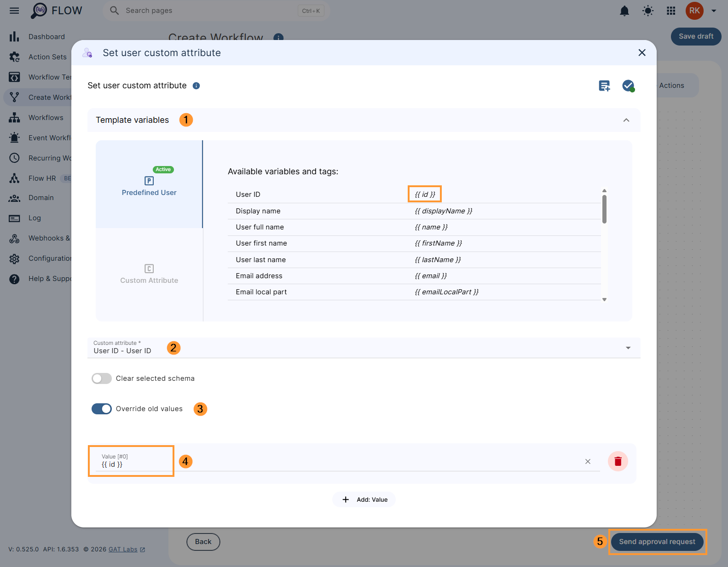Open Dashboard in the sidebar
The width and height of the screenshot is (728, 567).
coord(46,37)
